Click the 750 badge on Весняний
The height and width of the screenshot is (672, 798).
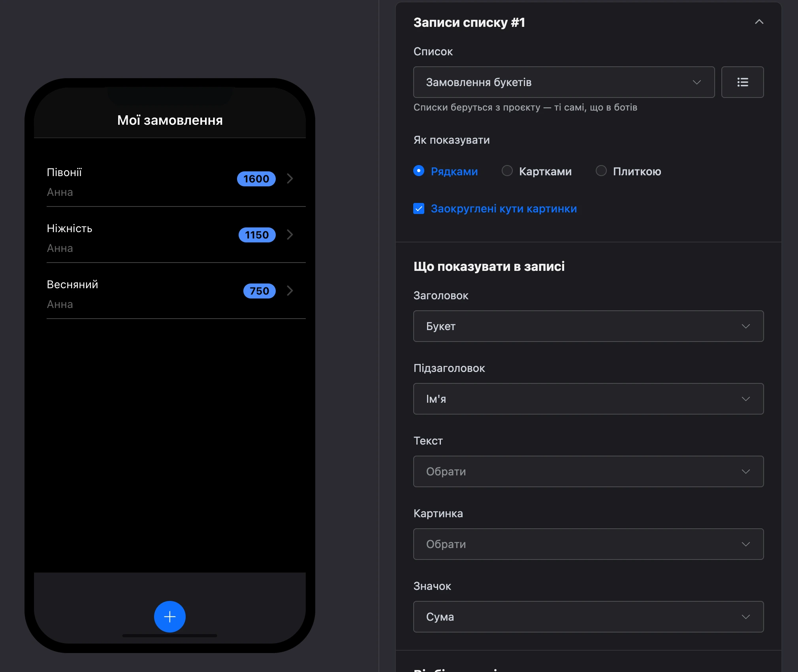259,291
